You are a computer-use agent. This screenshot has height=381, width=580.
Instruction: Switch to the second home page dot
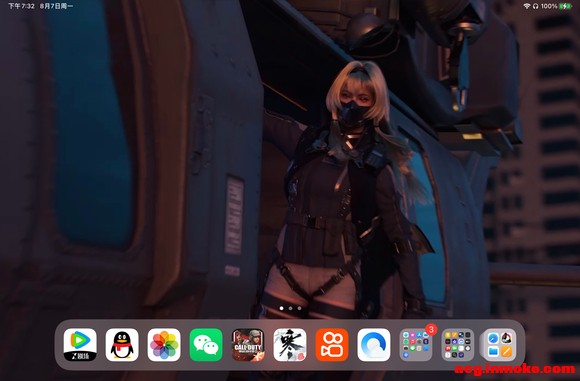(x=290, y=308)
